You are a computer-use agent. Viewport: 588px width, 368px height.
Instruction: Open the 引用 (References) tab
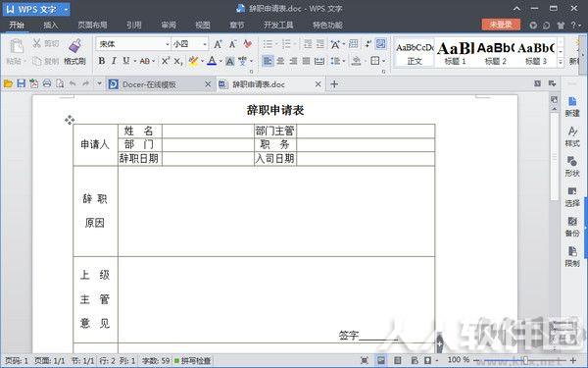point(134,25)
